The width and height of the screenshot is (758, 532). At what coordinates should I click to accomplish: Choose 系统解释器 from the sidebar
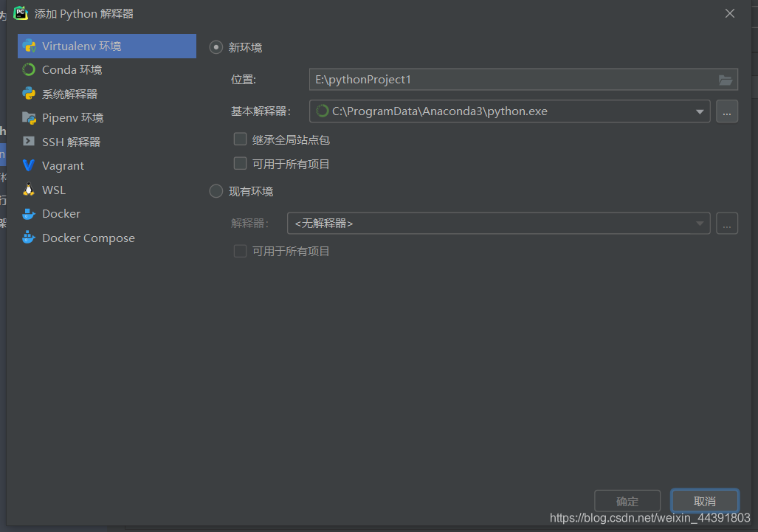(107, 94)
